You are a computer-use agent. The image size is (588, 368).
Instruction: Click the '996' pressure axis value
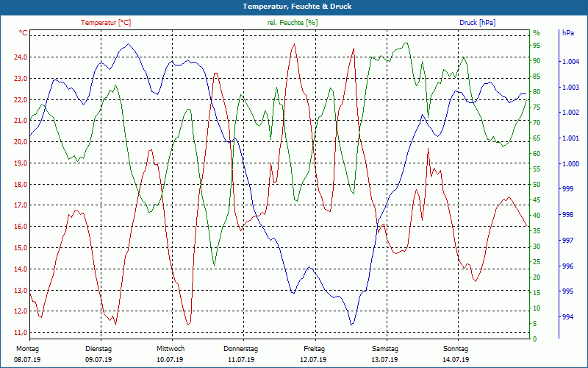click(x=568, y=266)
